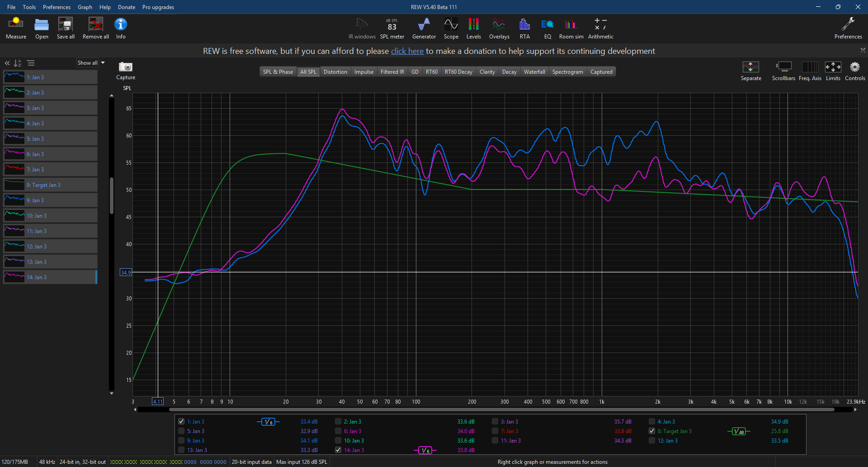868x467 pixels.
Task: Switch to the Waterfall tab
Action: click(534, 72)
